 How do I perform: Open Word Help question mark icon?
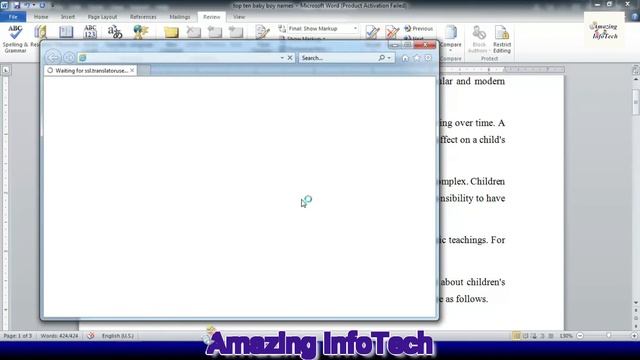(635, 17)
